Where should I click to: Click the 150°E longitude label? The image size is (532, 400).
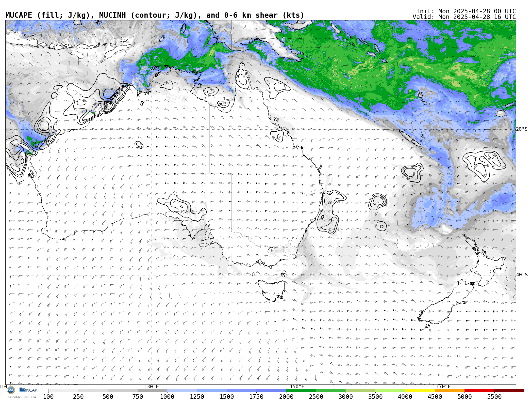tap(297, 387)
